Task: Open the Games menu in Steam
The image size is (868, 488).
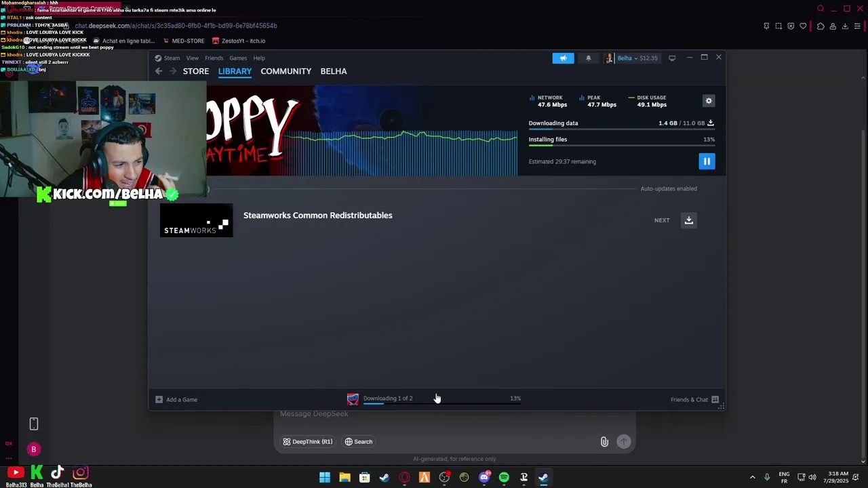Action: (238, 58)
